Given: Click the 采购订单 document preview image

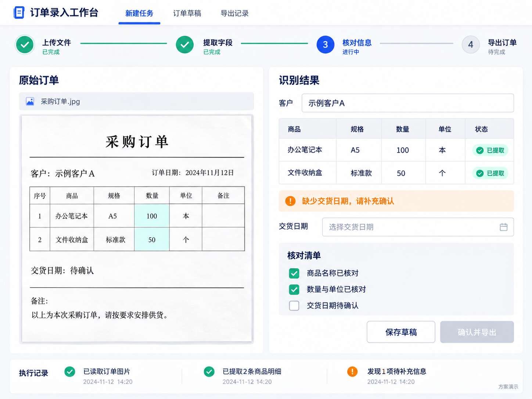Looking at the screenshot, I should (x=137, y=229).
